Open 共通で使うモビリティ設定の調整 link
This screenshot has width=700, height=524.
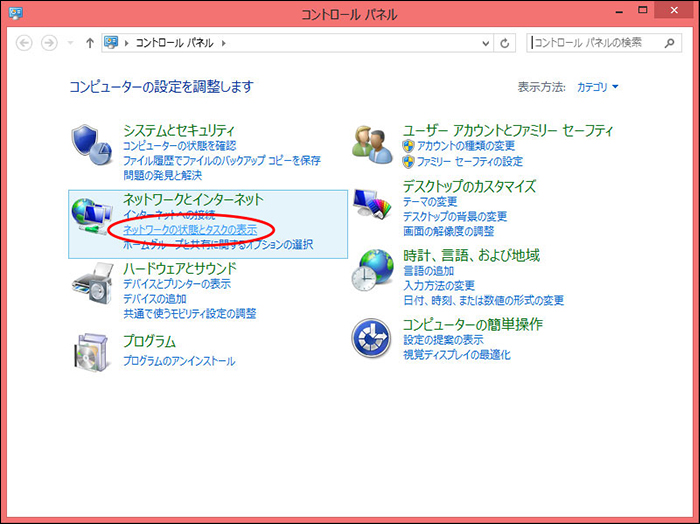click(x=190, y=313)
